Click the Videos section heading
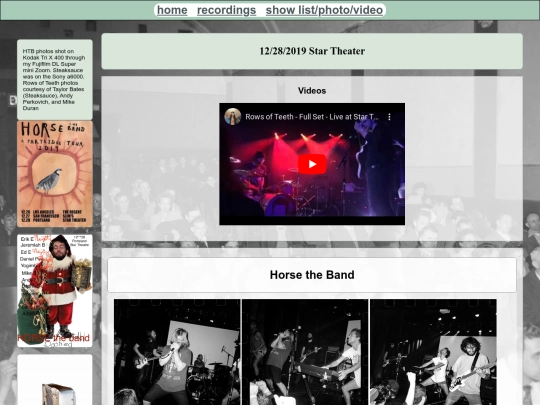The height and width of the screenshot is (405, 540). 312,91
